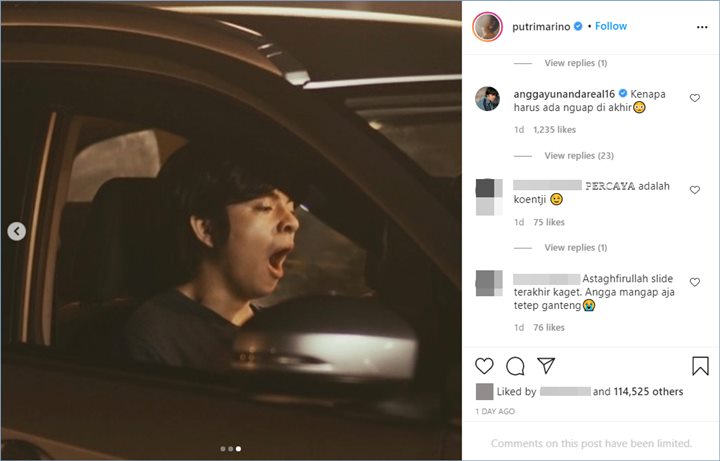Open anggayunandareal16 avatar
Viewport: 720px width, 461px height.
coord(487,99)
